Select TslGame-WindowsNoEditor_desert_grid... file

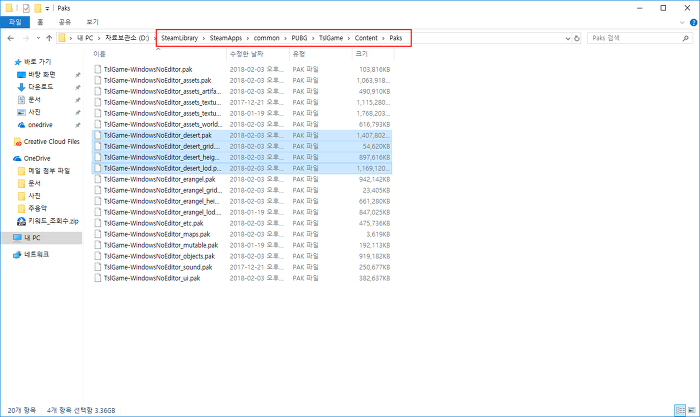(x=162, y=146)
